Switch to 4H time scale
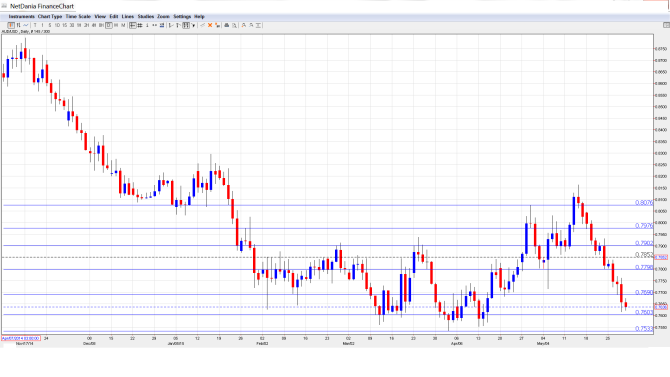Viewport: 670px width, 377px height. 94,25
